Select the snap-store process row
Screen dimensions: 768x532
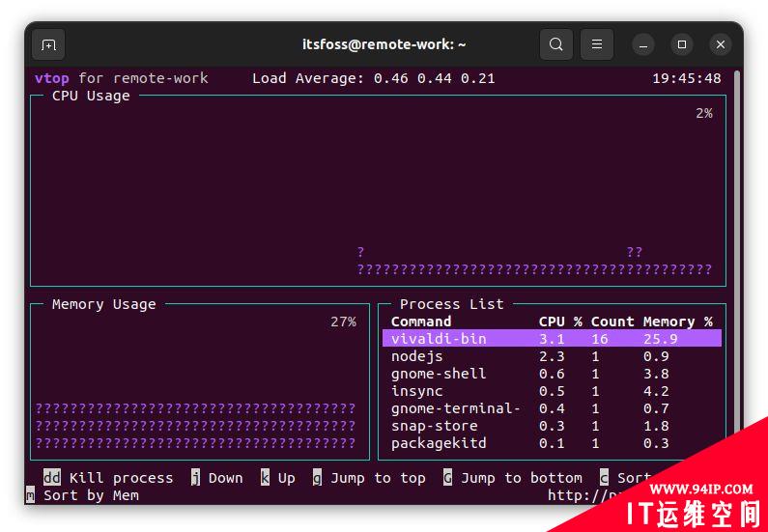pos(552,426)
